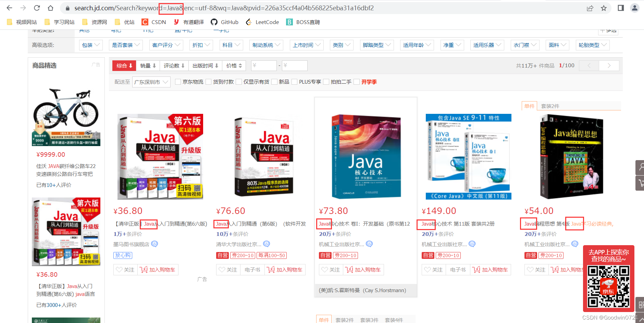Open the 视频网站 bookmark folder
Image resolution: width=644 pixels, height=323 pixels.
[22, 22]
